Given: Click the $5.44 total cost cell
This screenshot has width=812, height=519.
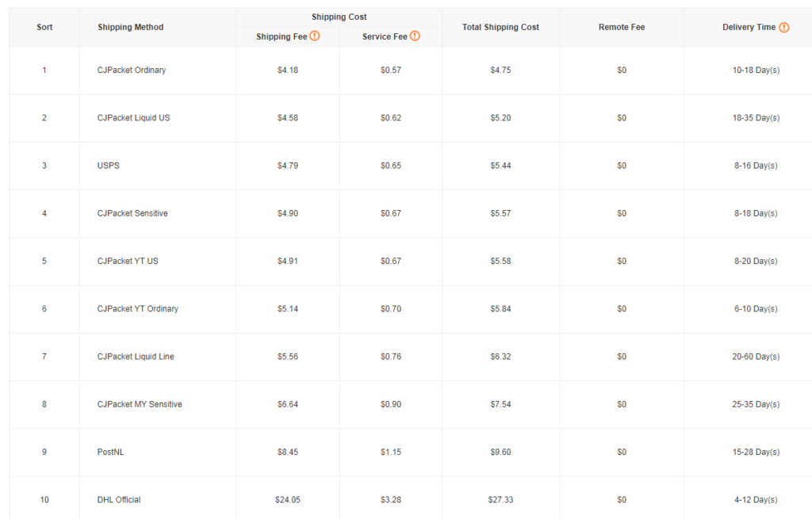Looking at the screenshot, I should click(x=501, y=166).
